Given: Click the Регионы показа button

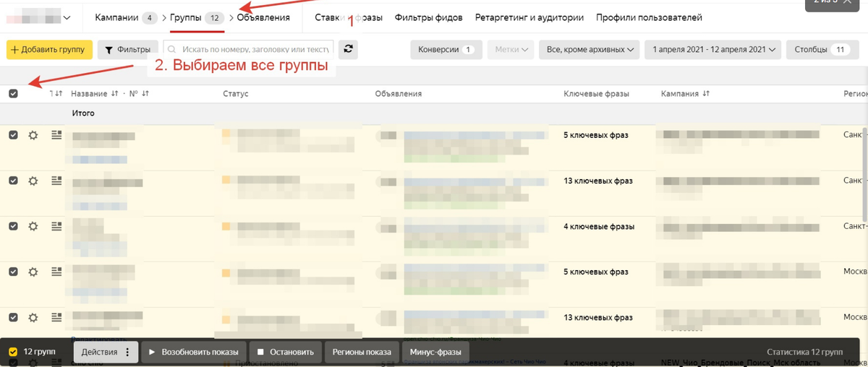Looking at the screenshot, I should point(361,352).
